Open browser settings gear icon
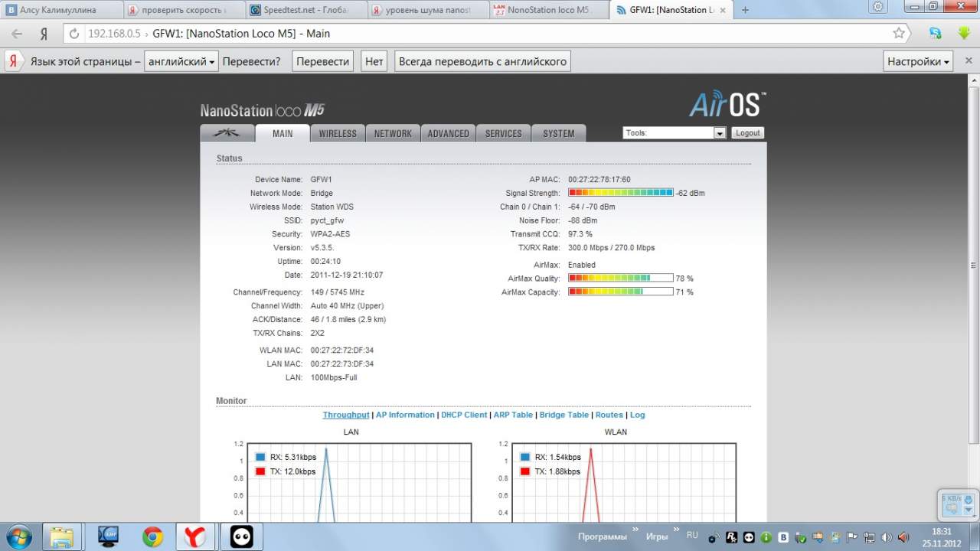Image resolution: width=980 pixels, height=551 pixels. 878,7
